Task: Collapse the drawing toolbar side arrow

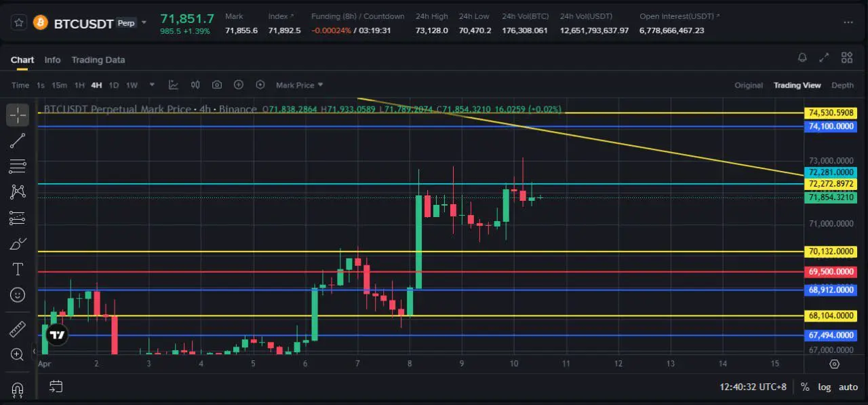Action: click(x=35, y=353)
